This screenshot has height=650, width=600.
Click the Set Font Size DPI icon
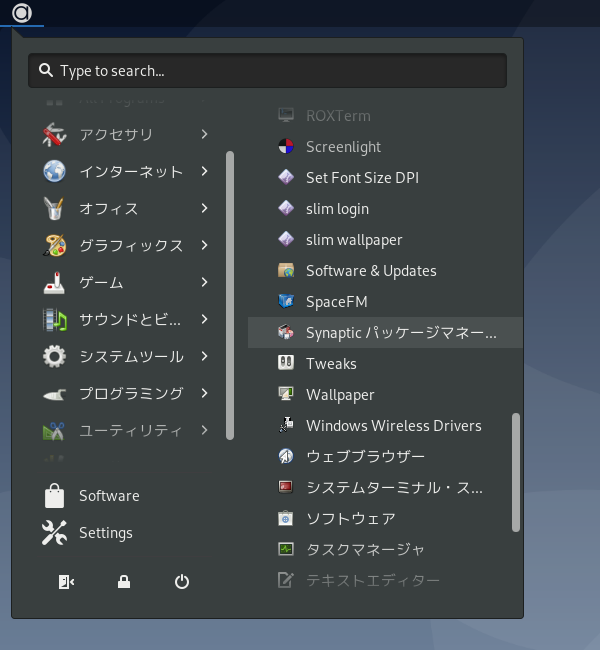[x=286, y=177]
